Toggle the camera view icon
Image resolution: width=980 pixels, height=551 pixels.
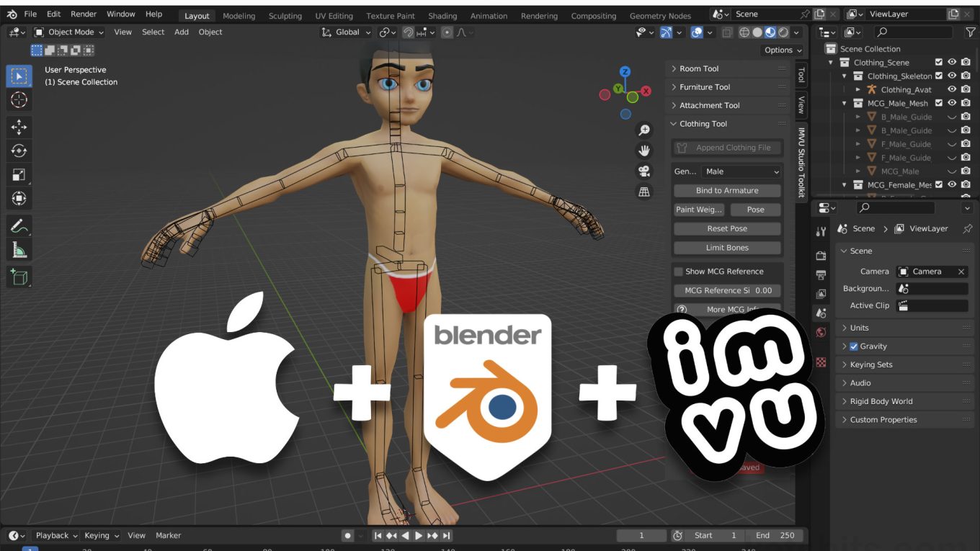(644, 171)
